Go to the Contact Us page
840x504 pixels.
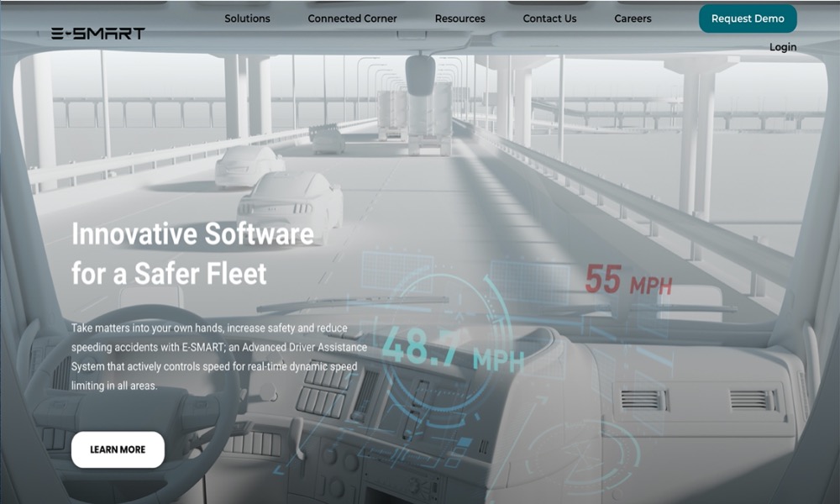pyautogui.click(x=549, y=18)
